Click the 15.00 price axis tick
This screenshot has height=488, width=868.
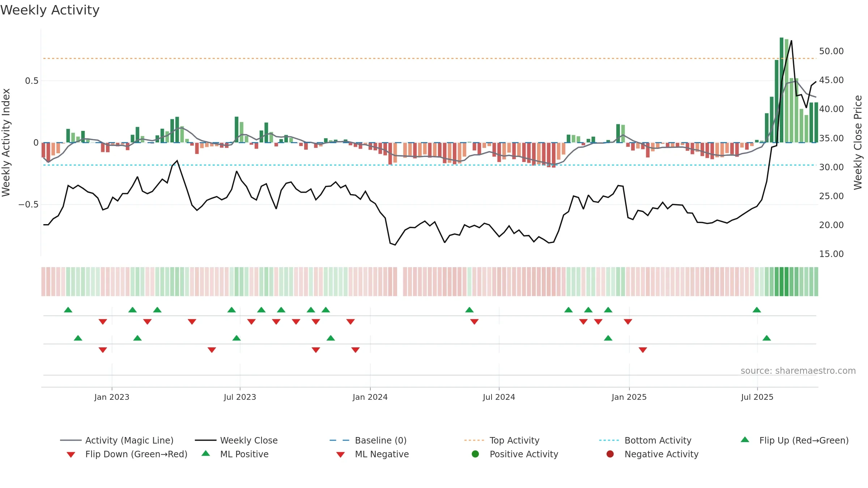tap(831, 254)
